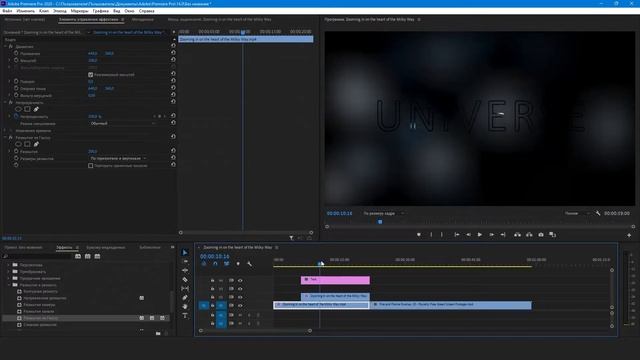
Task: Select the Pen tool in tools panel
Action: [x=185, y=298]
